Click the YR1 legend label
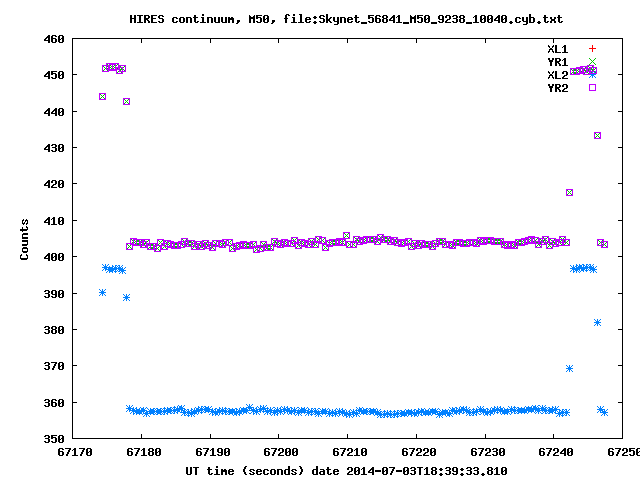The width and height of the screenshot is (640, 480). (x=558, y=62)
